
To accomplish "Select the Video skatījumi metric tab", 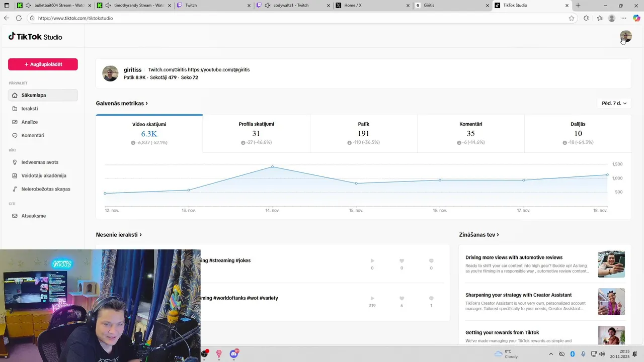I will tap(149, 133).
